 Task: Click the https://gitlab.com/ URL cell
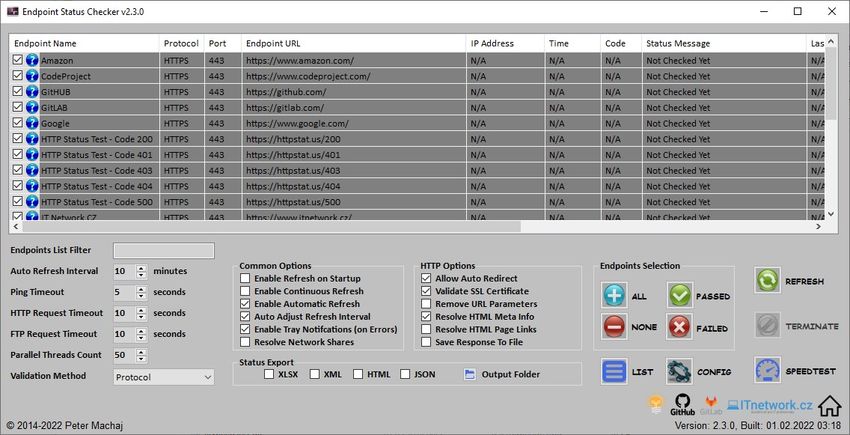pyautogui.click(x=353, y=107)
